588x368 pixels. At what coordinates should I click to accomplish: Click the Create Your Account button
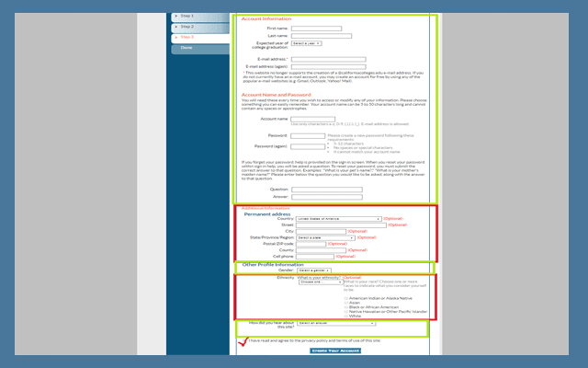(x=335, y=351)
